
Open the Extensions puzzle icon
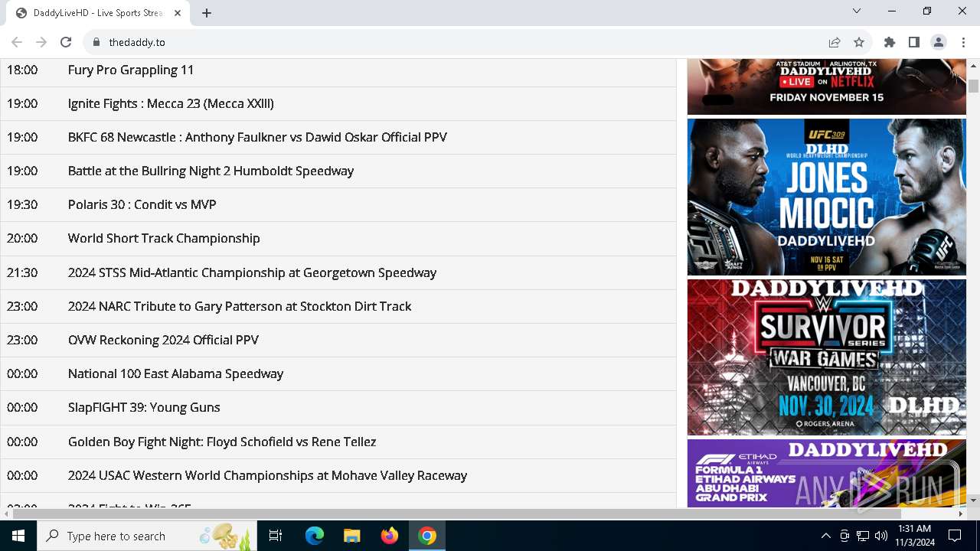[890, 42]
